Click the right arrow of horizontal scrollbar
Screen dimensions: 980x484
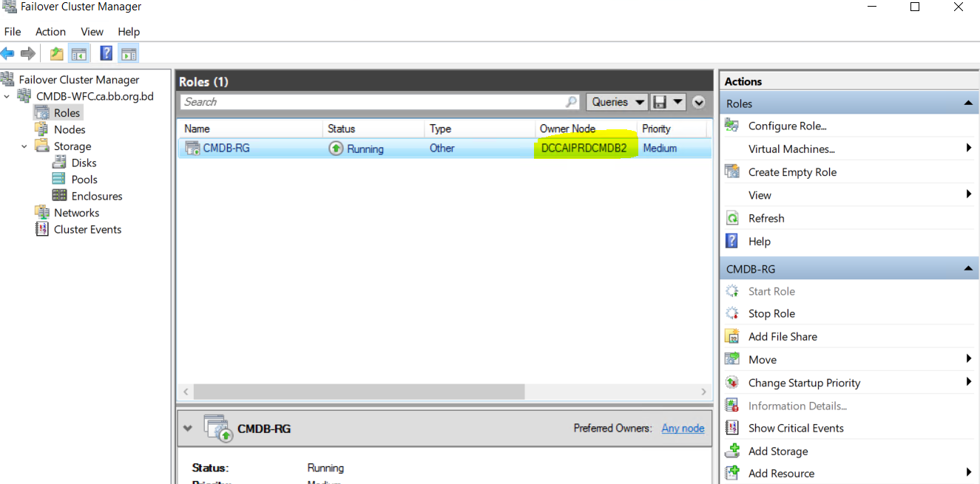pos(703,391)
